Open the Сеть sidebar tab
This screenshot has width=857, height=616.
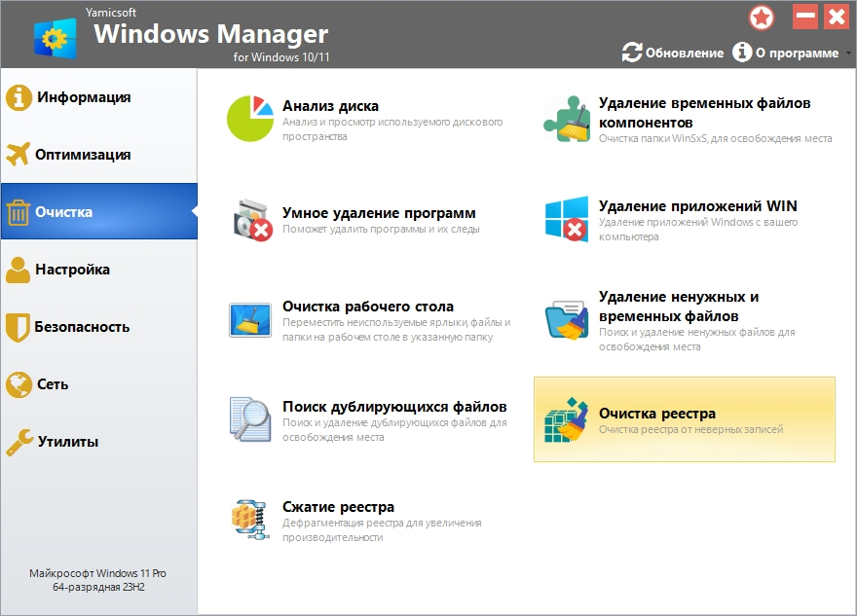coord(53,384)
